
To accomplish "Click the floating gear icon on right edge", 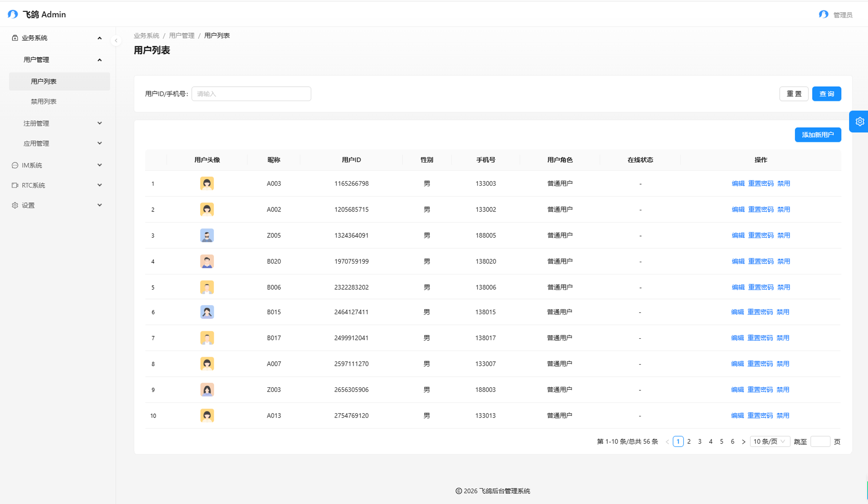I will coord(860,122).
